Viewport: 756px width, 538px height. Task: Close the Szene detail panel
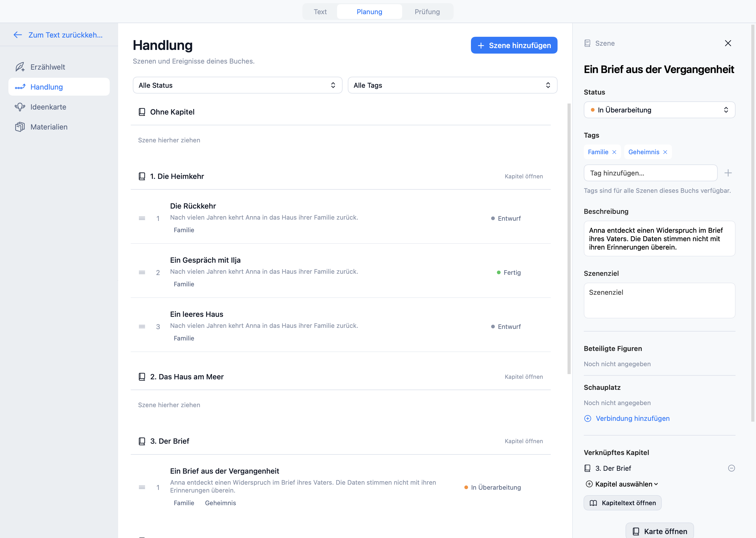tap(728, 43)
